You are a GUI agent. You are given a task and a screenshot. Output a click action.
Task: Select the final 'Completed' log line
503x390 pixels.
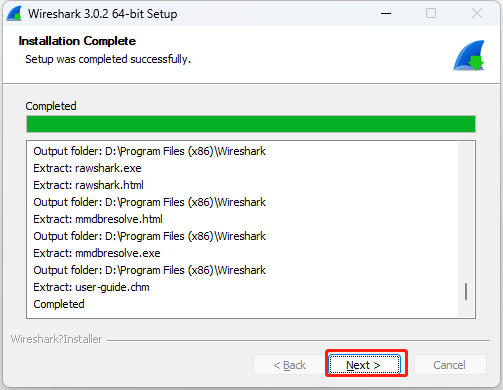tap(59, 304)
